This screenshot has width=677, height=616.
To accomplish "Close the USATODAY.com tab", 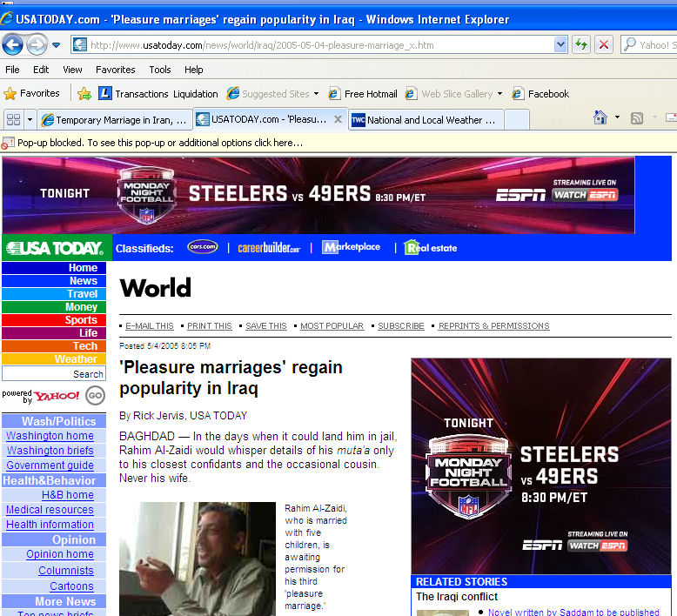I will coord(338,119).
